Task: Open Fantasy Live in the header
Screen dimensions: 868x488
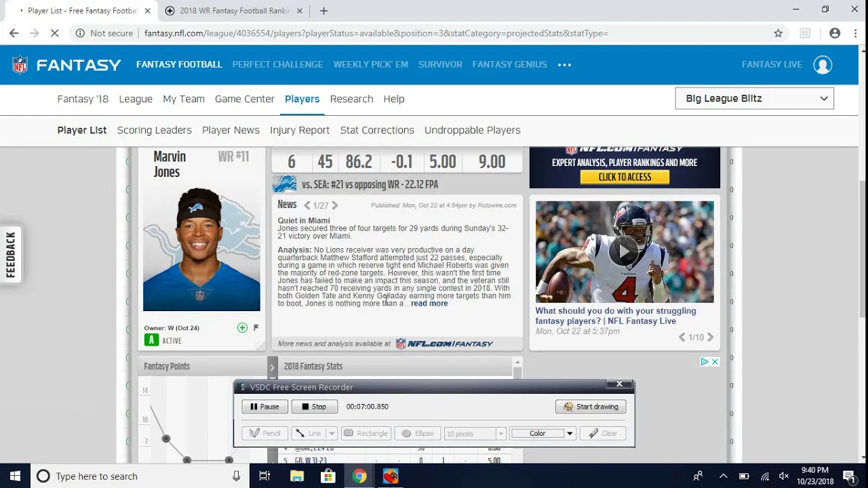Action: click(772, 64)
